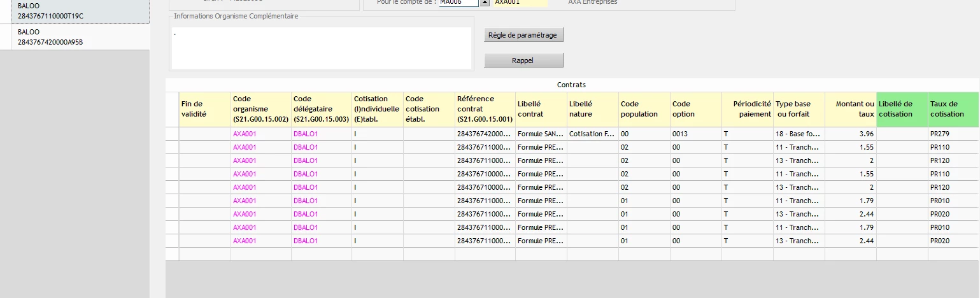
Task: Click the Fin de validité column header
Action: pos(204,109)
